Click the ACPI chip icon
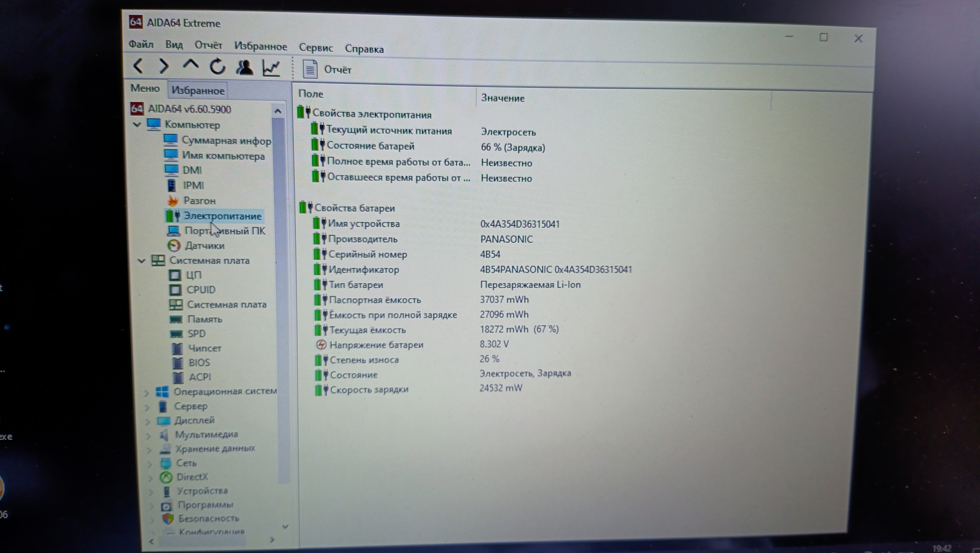Viewport: 980px width, 553px height. click(x=178, y=377)
